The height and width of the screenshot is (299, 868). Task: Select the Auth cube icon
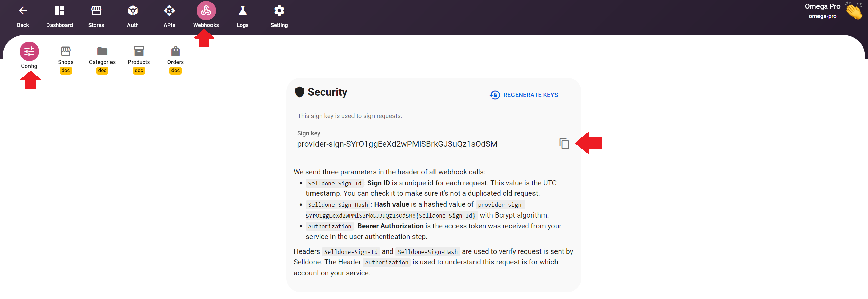[x=133, y=11]
